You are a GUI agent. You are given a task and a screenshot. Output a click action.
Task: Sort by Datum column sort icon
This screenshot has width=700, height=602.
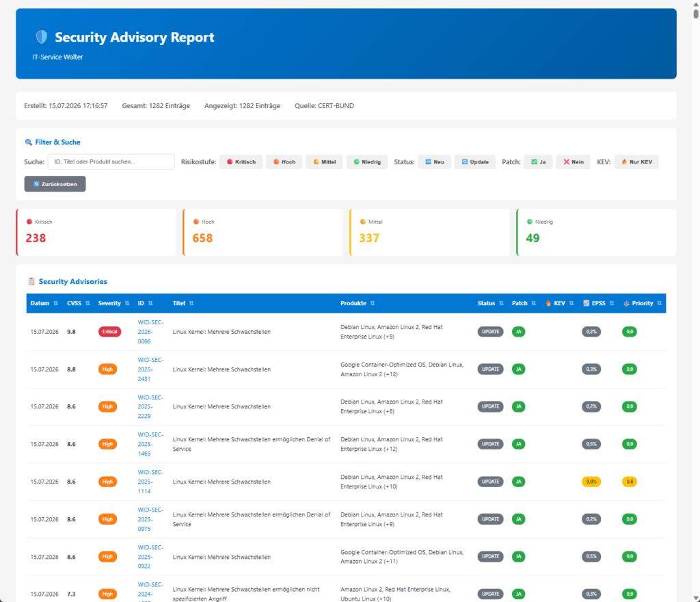click(x=56, y=303)
